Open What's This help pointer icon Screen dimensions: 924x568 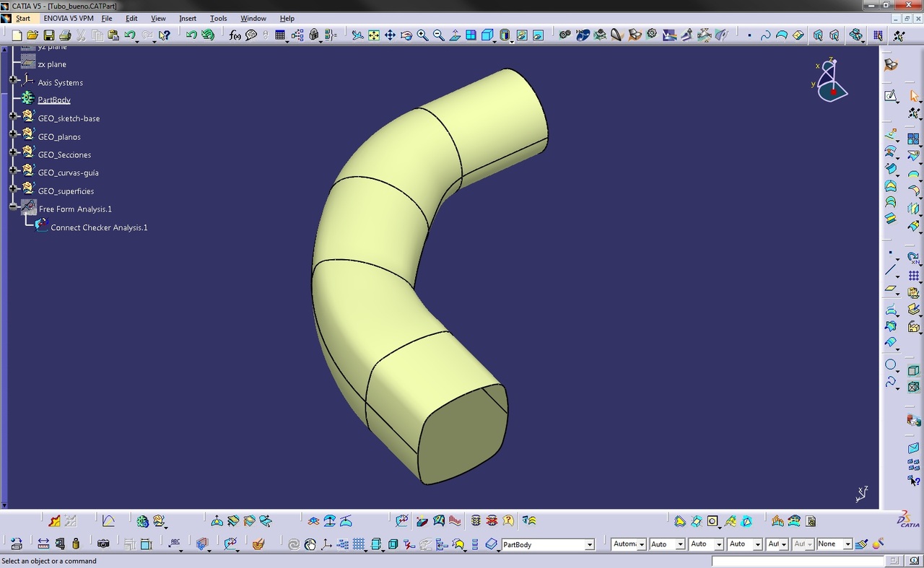click(165, 35)
